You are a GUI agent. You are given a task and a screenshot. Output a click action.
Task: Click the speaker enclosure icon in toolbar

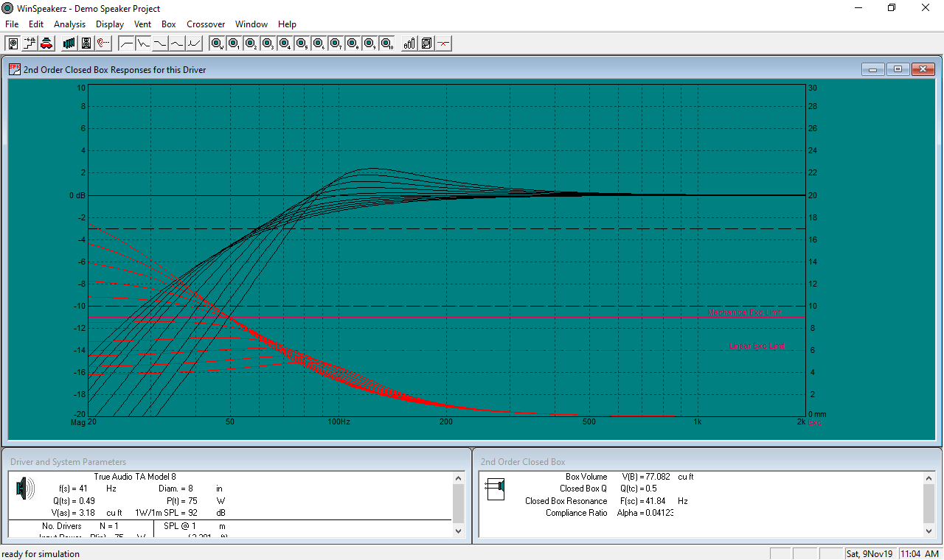coord(13,43)
